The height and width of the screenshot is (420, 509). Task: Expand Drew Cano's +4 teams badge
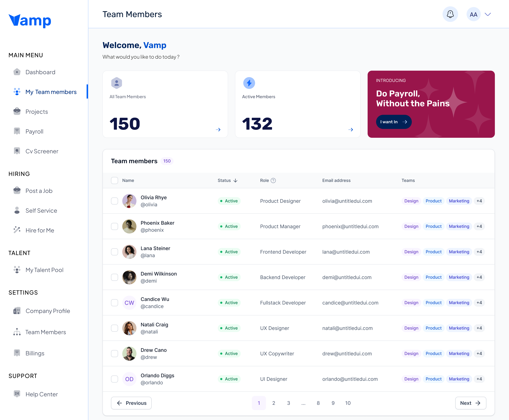click(479, 353)
